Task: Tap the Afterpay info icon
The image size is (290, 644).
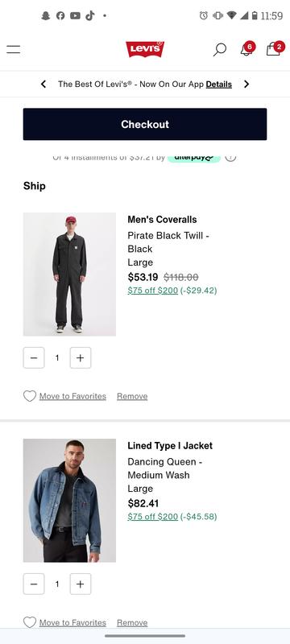Action: click(x=230, y=158)
